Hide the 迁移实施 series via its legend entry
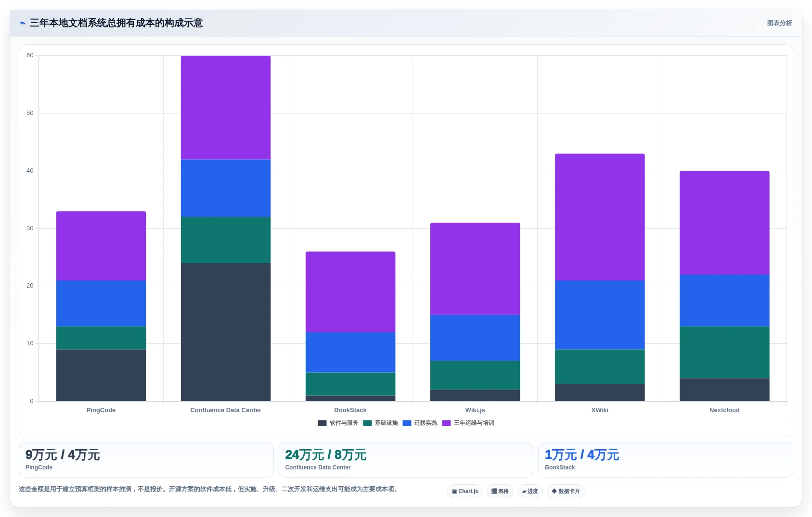 [420, 423]
